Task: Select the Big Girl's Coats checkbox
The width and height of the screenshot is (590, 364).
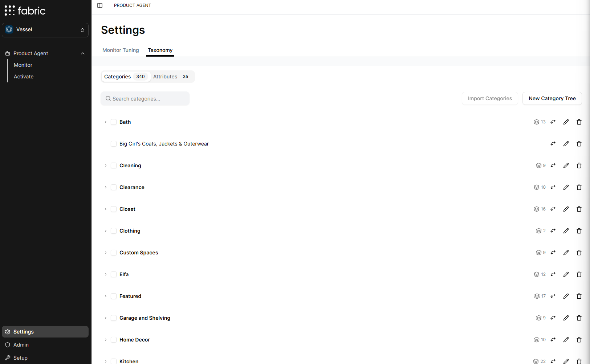Action: pos(114,144)
